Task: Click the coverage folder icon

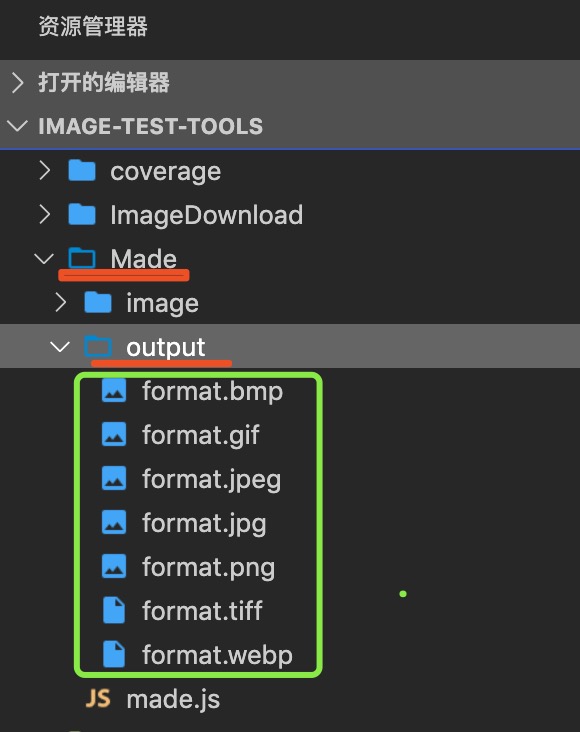Action: point(82,170)
